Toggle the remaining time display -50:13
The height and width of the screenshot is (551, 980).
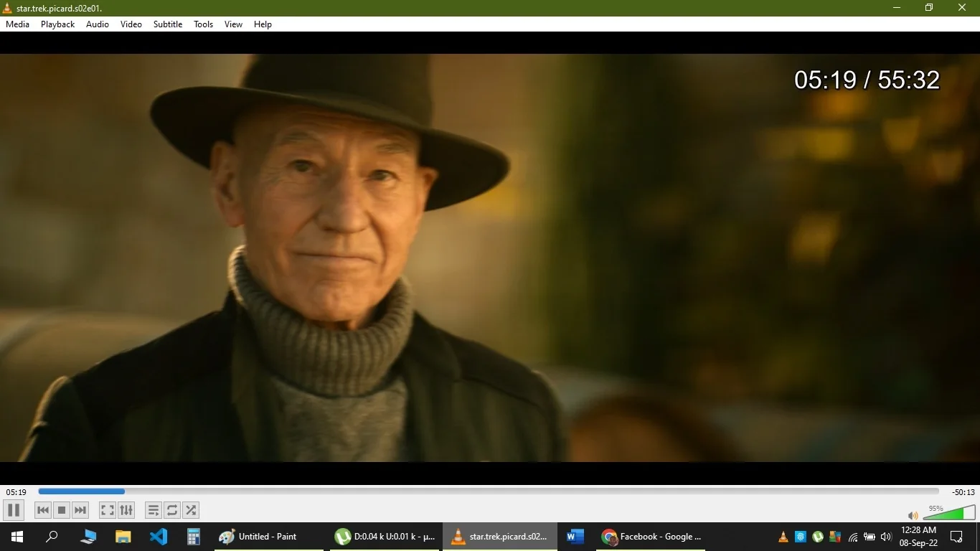(963, 492)
